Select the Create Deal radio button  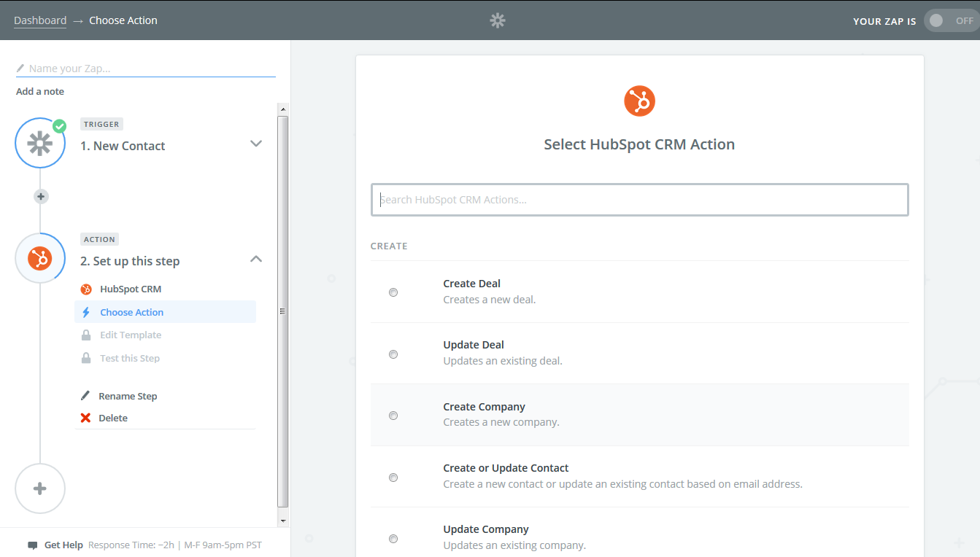point(393,292)
